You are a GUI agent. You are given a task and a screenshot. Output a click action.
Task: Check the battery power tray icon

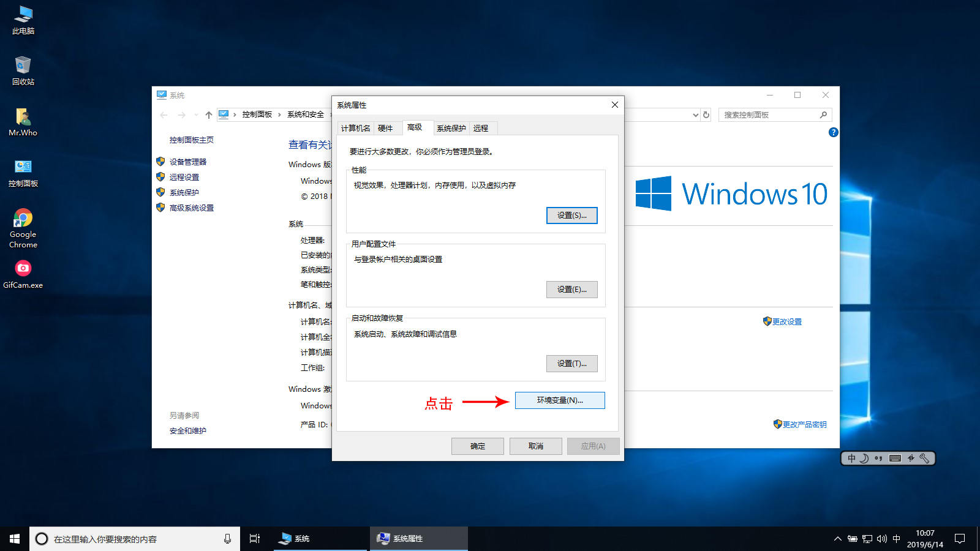(852, 539)
